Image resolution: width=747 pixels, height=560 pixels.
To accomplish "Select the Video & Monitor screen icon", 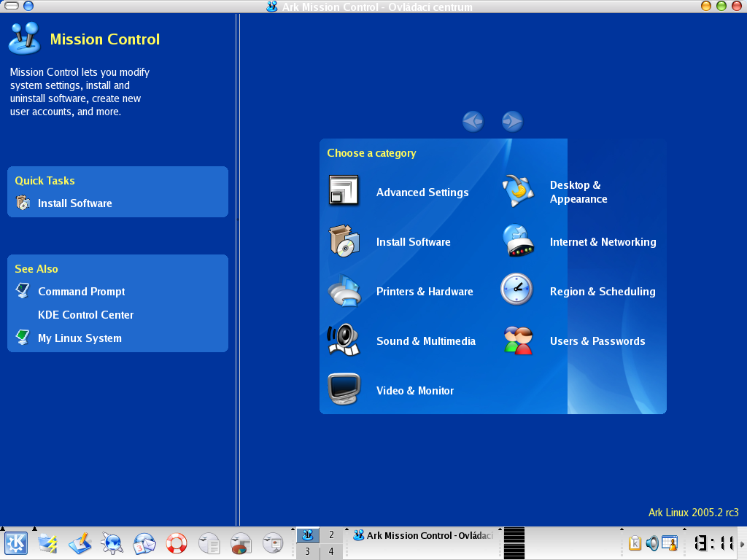I will [344, 389].
